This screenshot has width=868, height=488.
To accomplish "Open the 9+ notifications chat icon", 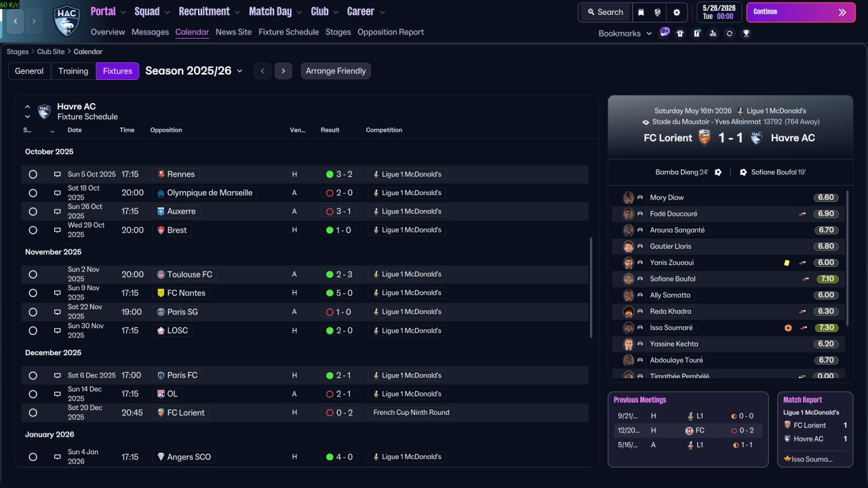I will click(x=665, y=33).
